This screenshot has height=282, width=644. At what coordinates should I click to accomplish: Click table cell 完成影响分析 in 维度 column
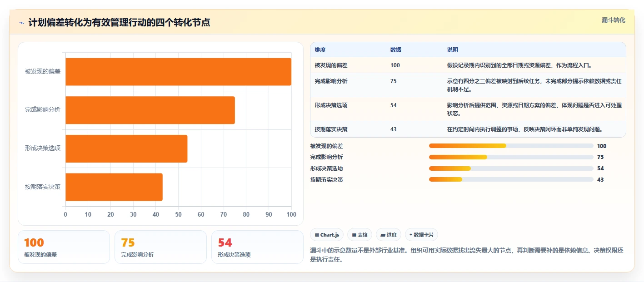(x=331, y=81)
